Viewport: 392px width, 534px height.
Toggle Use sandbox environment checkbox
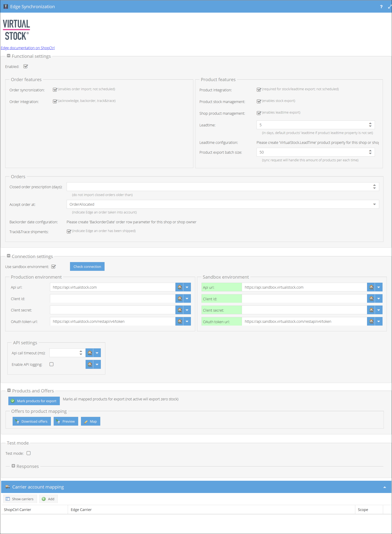[54, 267]
